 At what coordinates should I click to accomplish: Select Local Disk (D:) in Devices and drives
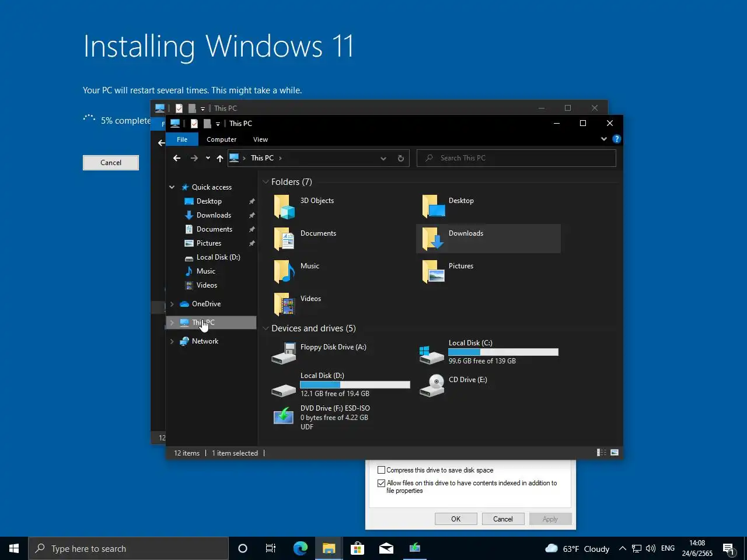[341, 385]
